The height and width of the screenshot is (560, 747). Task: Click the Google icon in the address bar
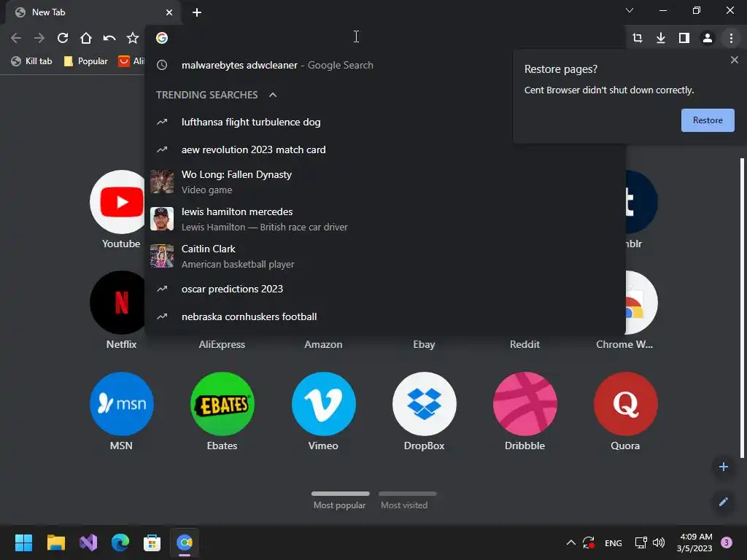point(162,38)
